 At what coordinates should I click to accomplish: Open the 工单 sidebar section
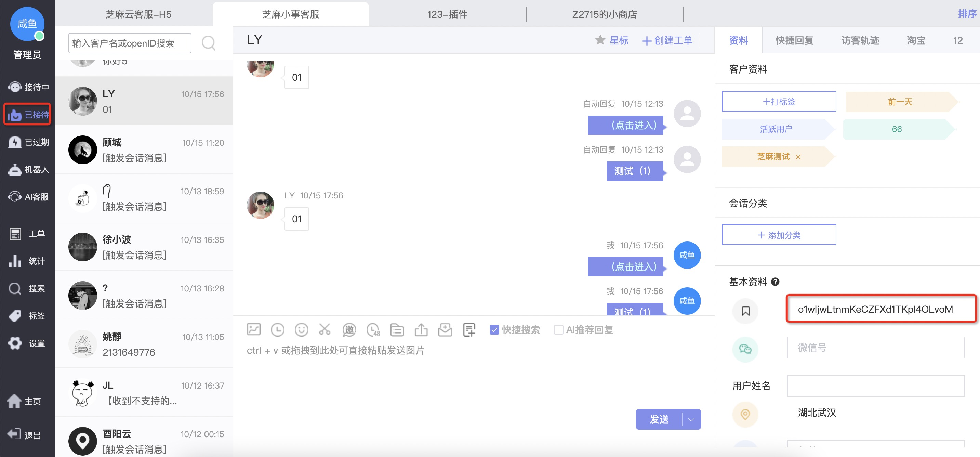click(27, 234)
